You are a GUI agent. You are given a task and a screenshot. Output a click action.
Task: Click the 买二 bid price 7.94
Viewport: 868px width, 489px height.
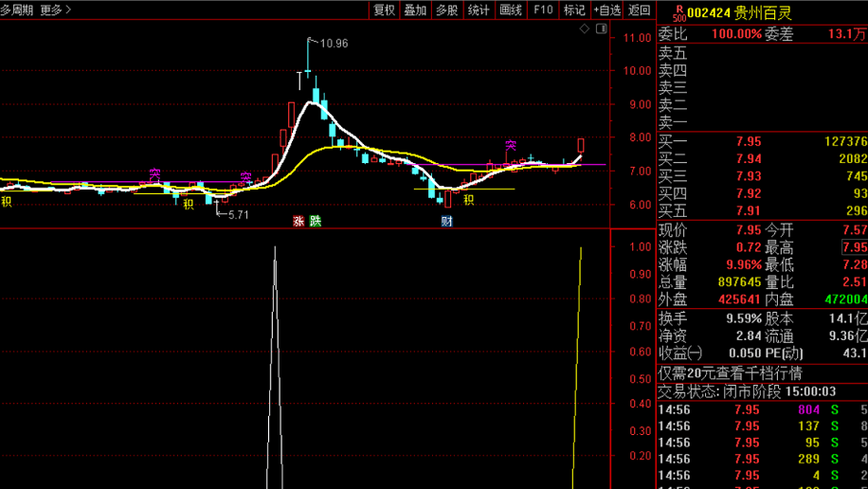pos(749,159)
